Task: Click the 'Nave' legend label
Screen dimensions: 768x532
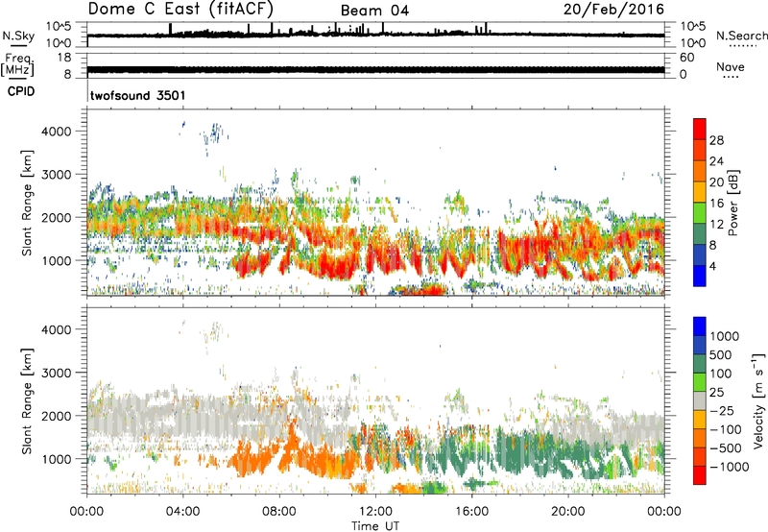Action: (731, 66)
